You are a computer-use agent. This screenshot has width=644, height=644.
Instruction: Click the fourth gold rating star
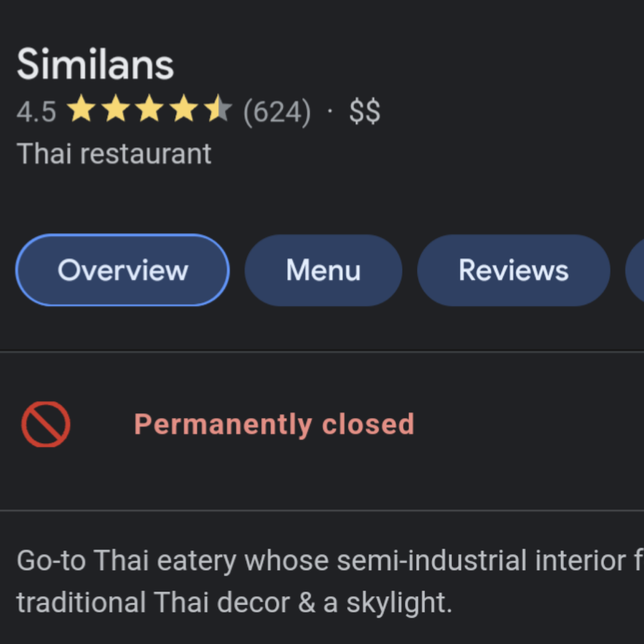pos(184,110)
